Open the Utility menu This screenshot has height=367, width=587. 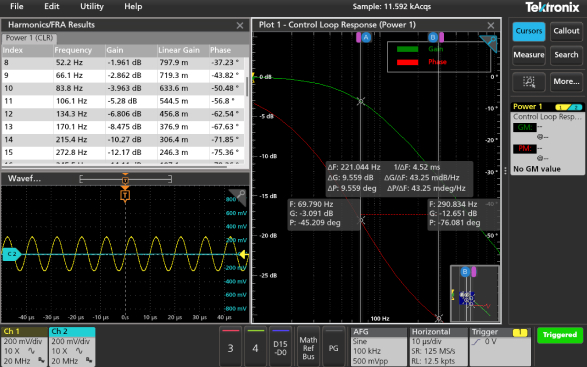click(92, 6)
